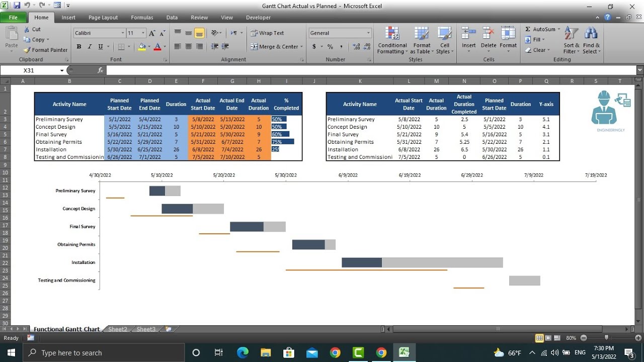The width and height of the screenshot is (644, 362).
Task: Click the Merge & Center button
Action: (277, 47)
